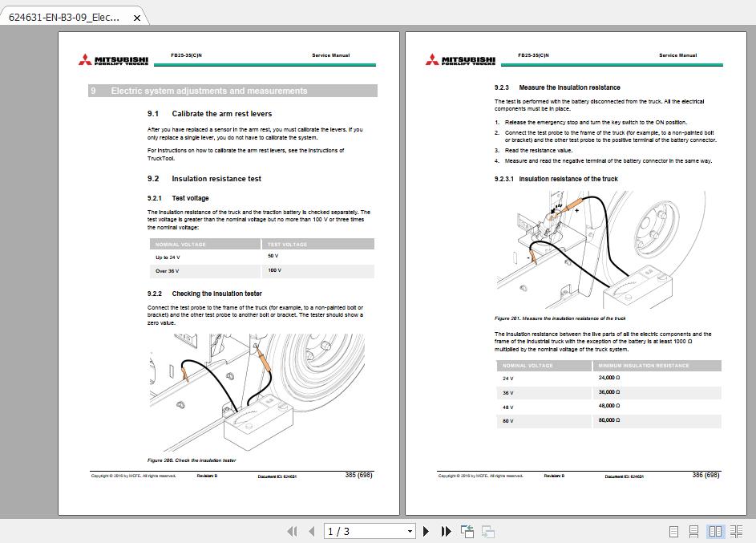Viewport: 756px width, 543px height.
Task: Toggle continuous facing pages layout
Action: 738,531
